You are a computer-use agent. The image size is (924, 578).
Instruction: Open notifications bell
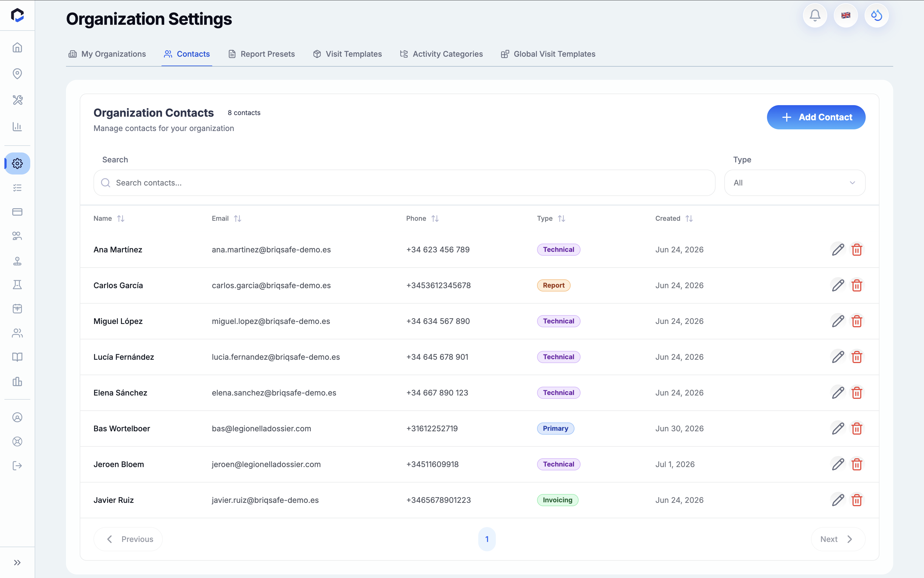(x=815, y=16)
